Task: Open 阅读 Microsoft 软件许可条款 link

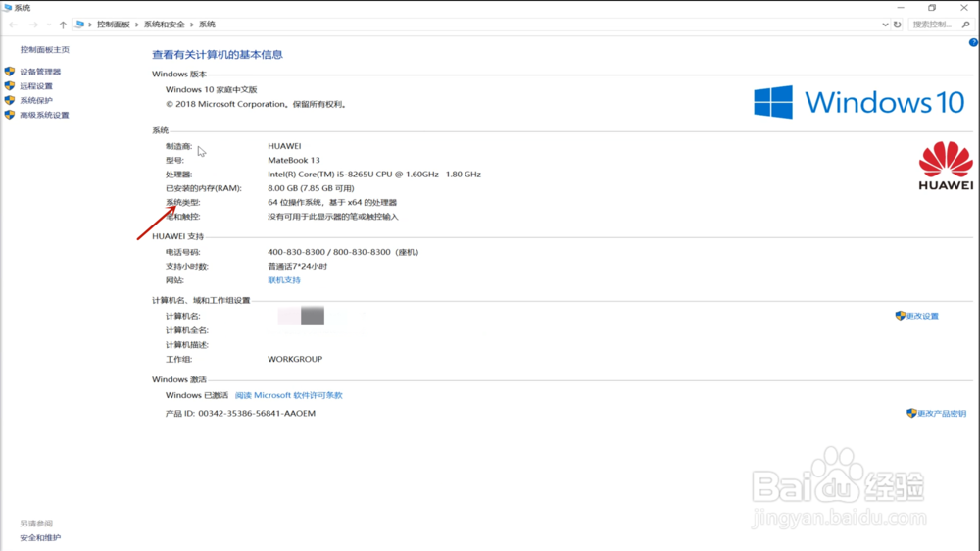Action: click(x=289, y=395)
